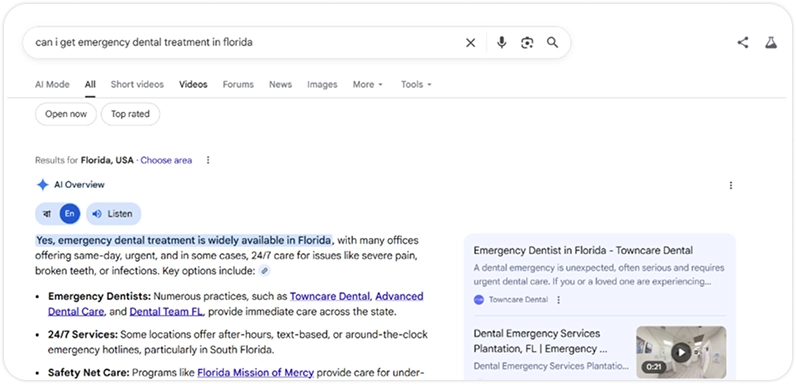This screenshot has width=796, height=384.
Task: Open three-dot menu beside Towncare Dental source
Action: tap(558, 300)
